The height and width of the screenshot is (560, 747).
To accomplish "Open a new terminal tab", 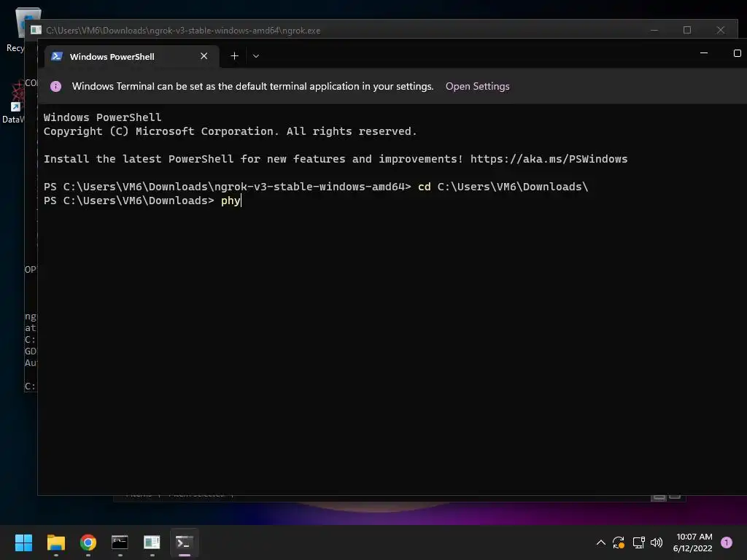I will (234, 56).
